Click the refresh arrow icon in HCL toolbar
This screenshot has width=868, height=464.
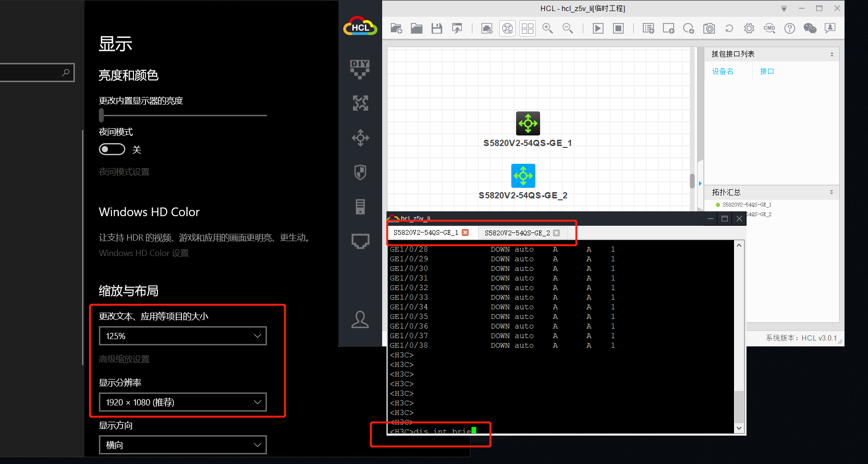coord(729,28)
